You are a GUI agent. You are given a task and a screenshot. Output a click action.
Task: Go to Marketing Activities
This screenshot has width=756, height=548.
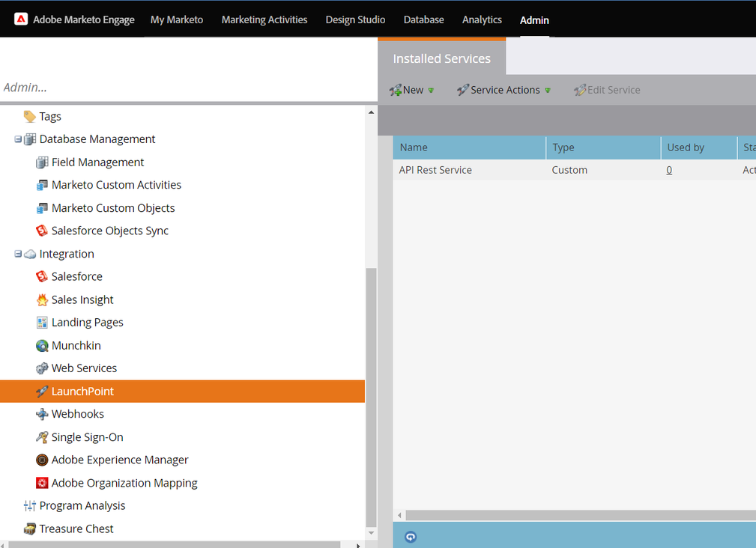click(x=264, y=19)
